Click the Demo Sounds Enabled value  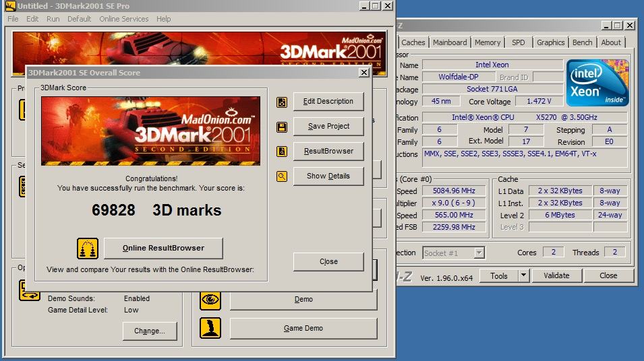pyautogui.click(x=137, y=298)
